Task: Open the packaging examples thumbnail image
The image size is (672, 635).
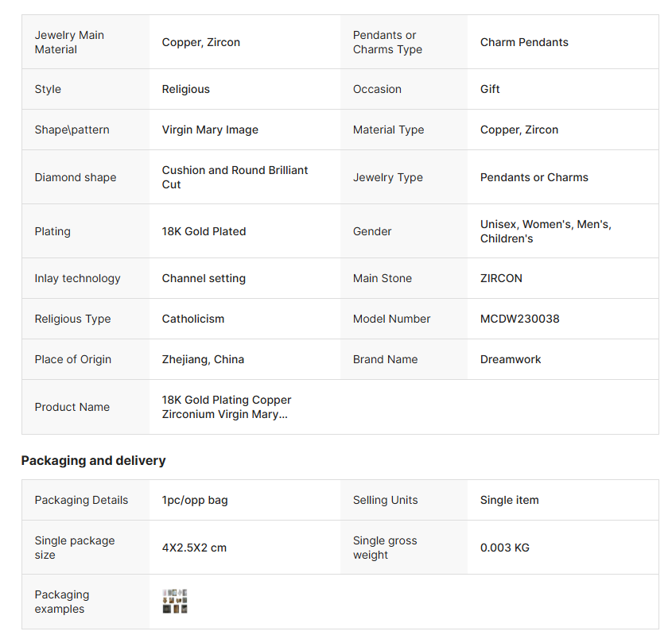Action: coord(175,602)
